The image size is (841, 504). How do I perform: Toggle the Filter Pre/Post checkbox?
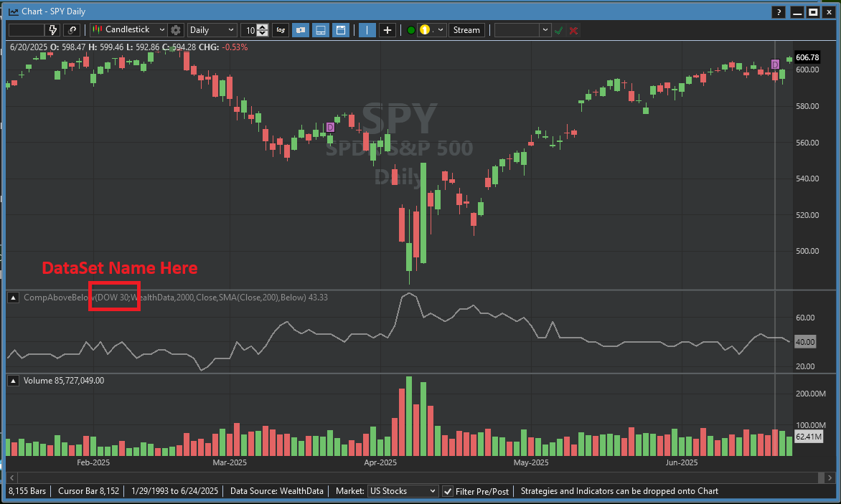pyautogui.click(x=447, y=491)
